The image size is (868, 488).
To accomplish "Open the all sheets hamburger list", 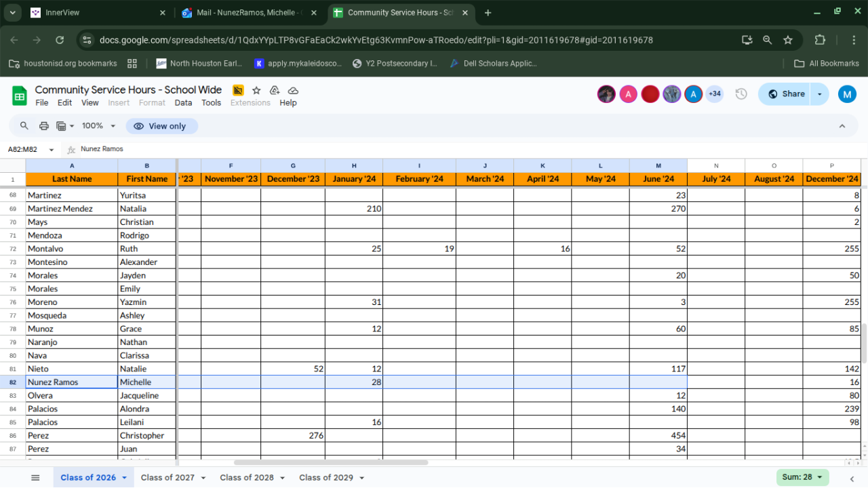I will pos(35,478).
